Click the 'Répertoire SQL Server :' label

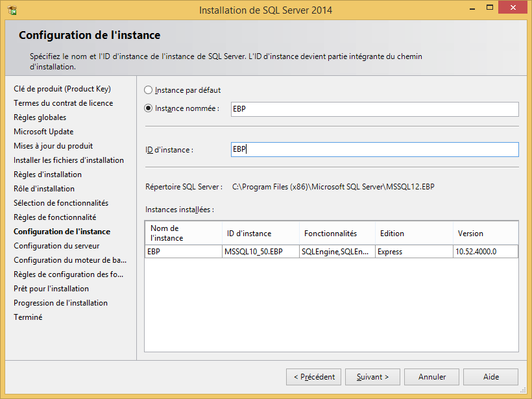(x=184, y=187)
